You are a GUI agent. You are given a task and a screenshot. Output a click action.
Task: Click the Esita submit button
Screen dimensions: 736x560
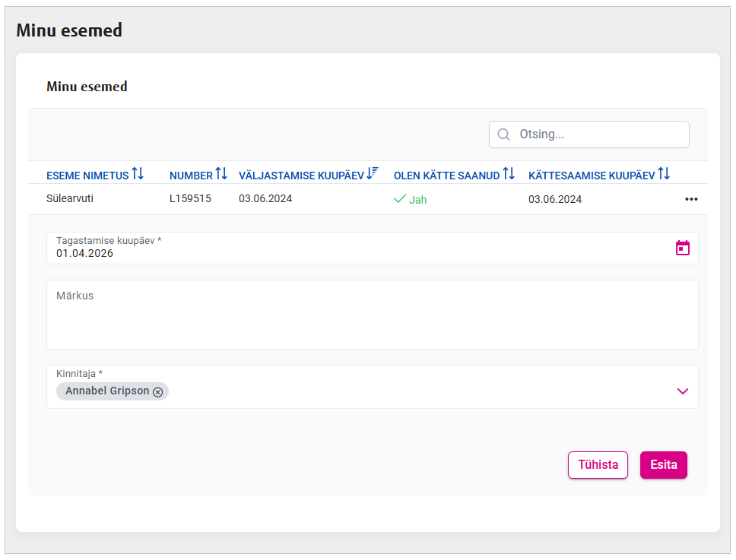tap(663, 465)
